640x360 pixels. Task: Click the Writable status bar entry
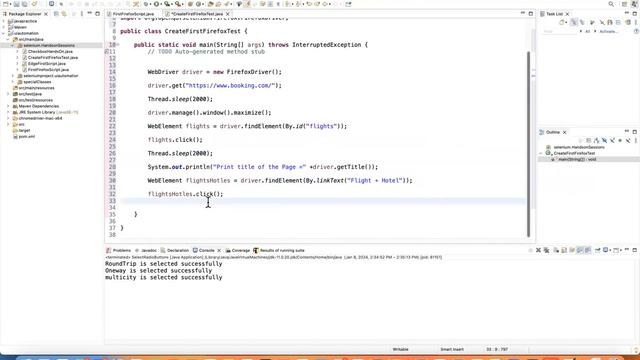coord(400,349)
